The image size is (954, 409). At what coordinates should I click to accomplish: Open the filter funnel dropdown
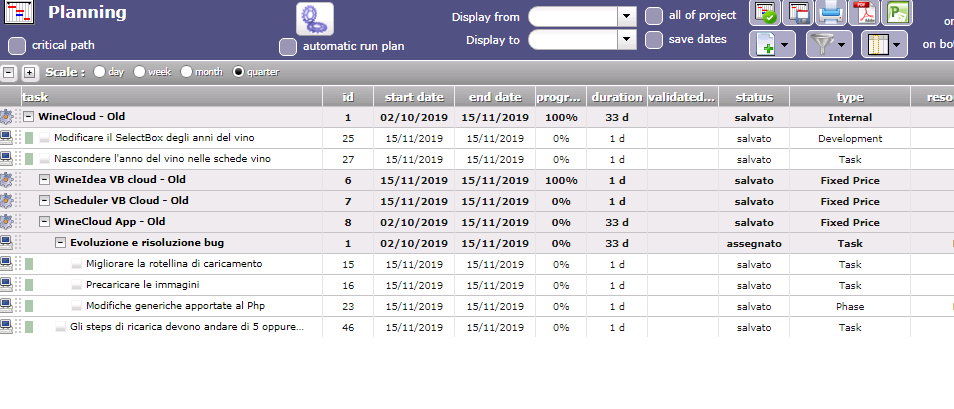coord(829,44)
